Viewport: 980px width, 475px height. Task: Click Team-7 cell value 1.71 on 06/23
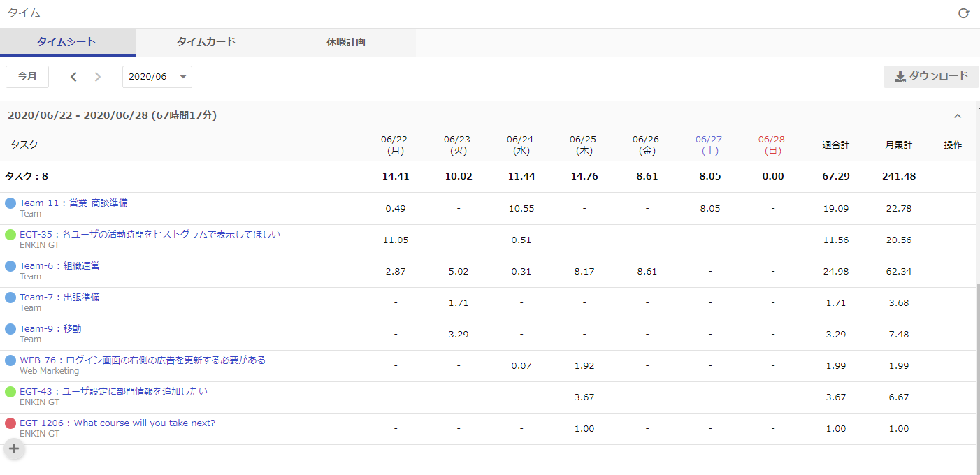[459, 302]
